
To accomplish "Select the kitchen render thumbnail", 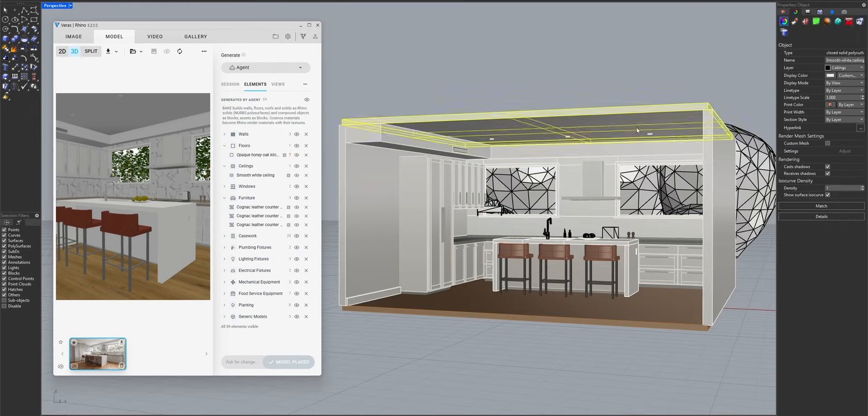I will (x=98, y=354).
